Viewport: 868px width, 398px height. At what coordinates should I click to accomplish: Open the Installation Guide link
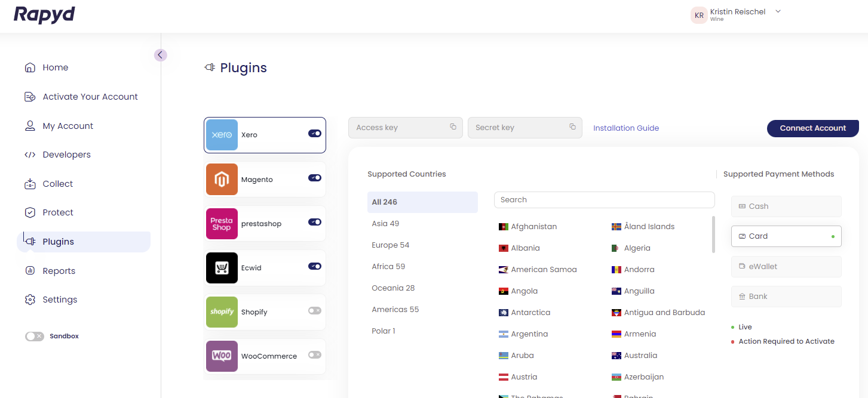[x=626, y=128]
